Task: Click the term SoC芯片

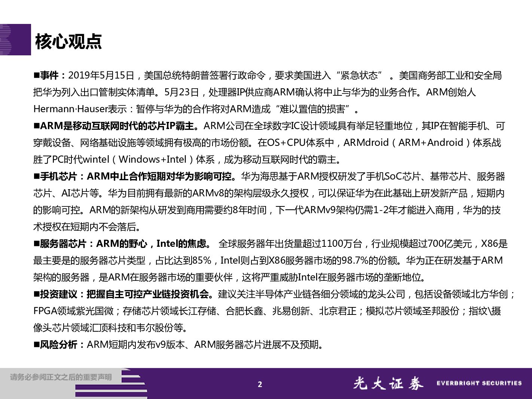Action: click(x=403, y=177)
